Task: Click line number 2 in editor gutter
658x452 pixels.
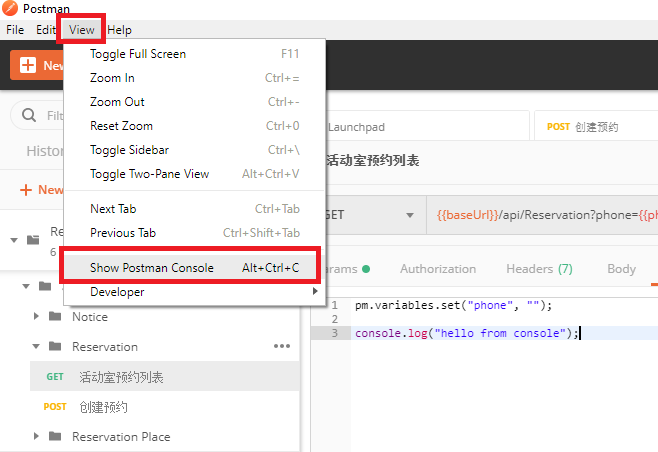Action: [x=334, y=319]
